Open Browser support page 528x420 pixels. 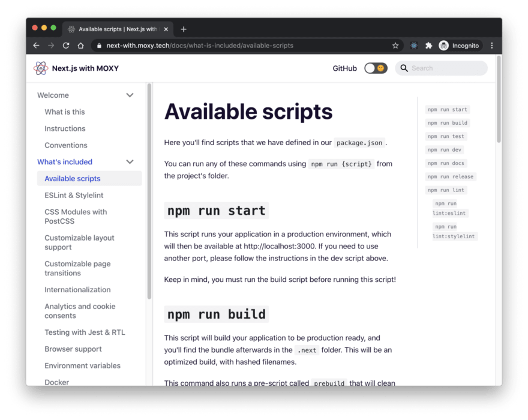(x=73, y=349)
